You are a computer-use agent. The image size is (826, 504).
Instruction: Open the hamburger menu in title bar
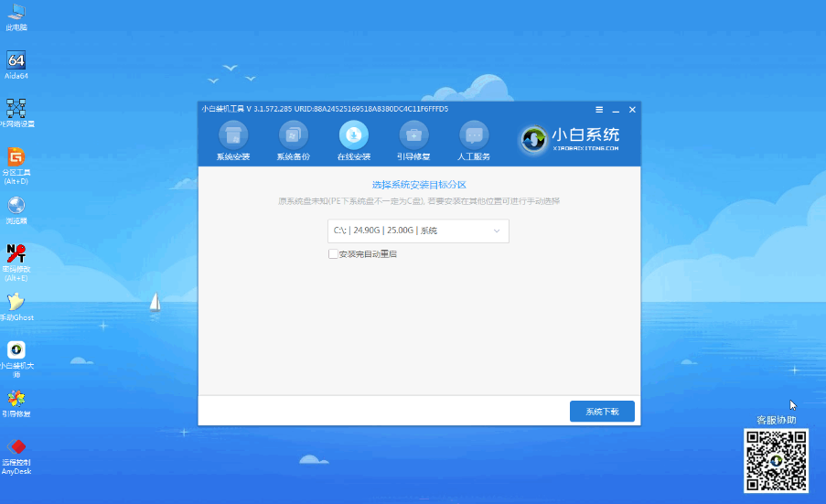[x=599, y=110]
